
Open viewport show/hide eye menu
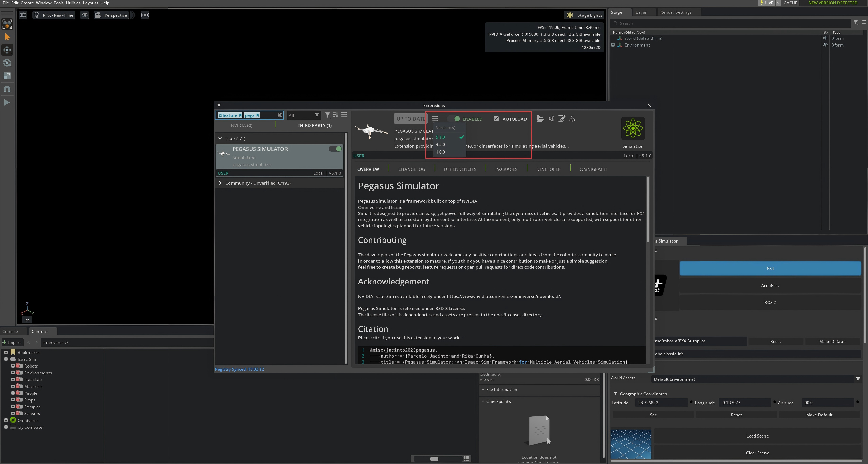[x=85, y=15]
